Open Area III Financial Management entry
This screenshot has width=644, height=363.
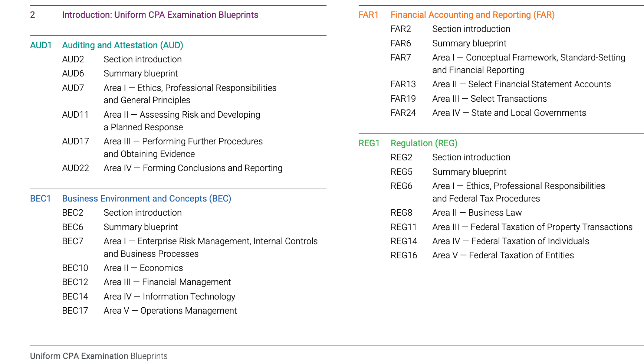tap(167, 282)
